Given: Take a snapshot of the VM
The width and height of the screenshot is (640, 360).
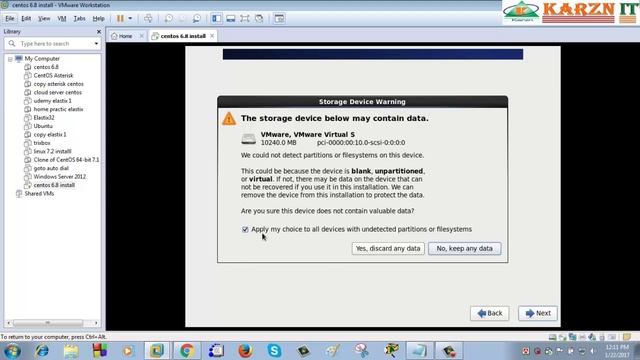Looking at the screenshot, I should tap(169, 18).
